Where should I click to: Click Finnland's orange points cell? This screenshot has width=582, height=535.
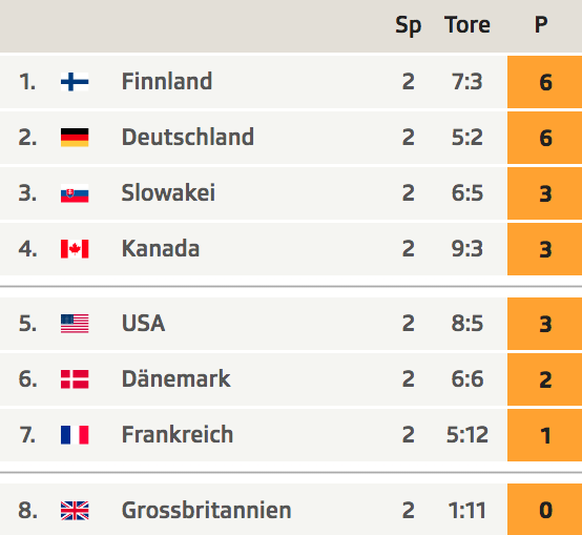point(545,82)
